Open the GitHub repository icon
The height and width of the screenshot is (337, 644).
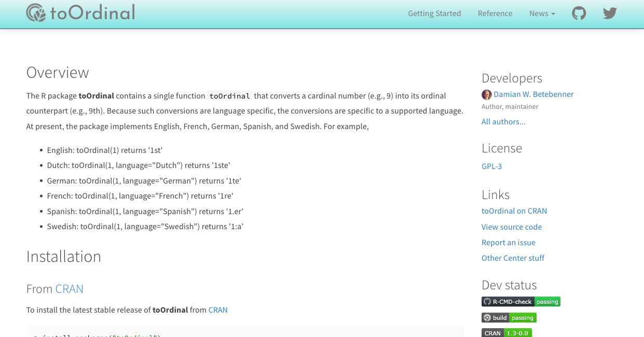[x=579, y=13]
